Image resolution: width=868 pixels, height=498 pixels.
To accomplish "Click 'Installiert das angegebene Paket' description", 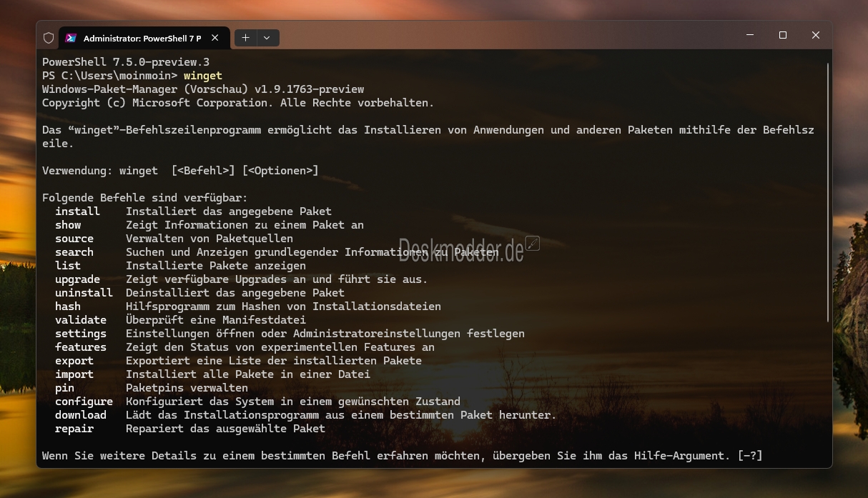I will click(229, 211).
